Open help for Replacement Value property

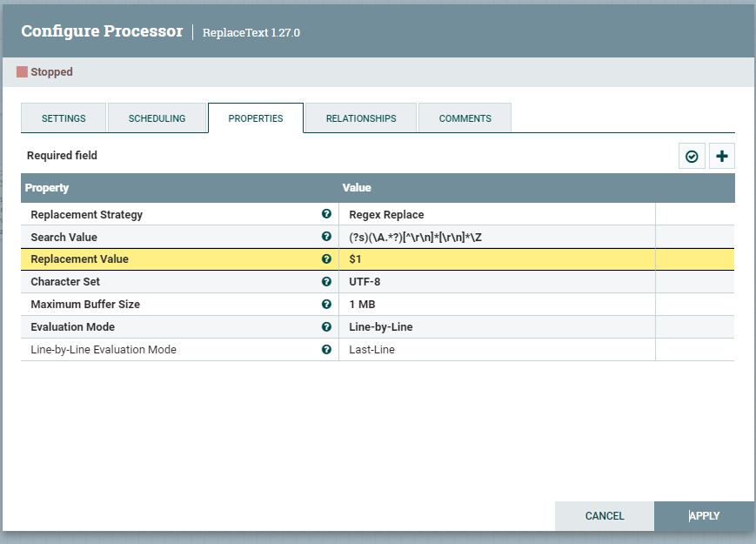[326, 259]
